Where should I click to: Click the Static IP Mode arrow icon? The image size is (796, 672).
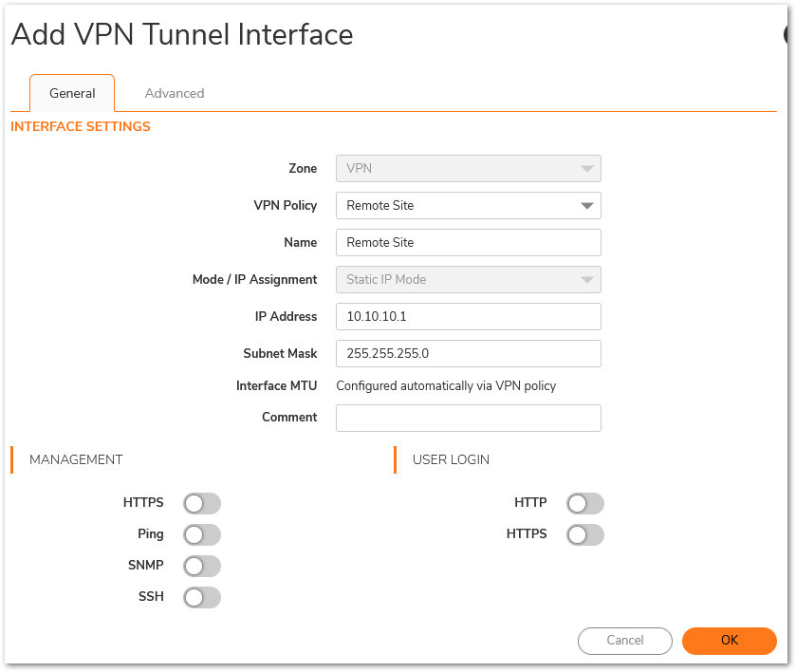click(587, 280)
